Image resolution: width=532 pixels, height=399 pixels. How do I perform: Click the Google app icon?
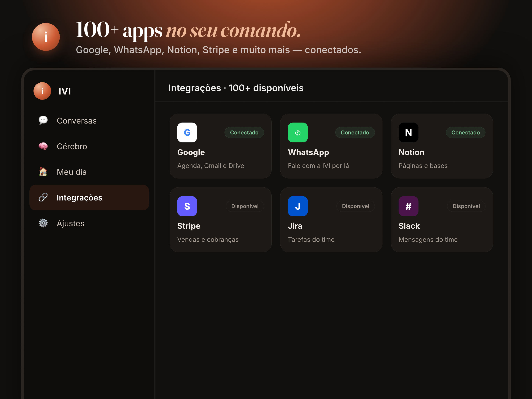(x=187, y=132)
